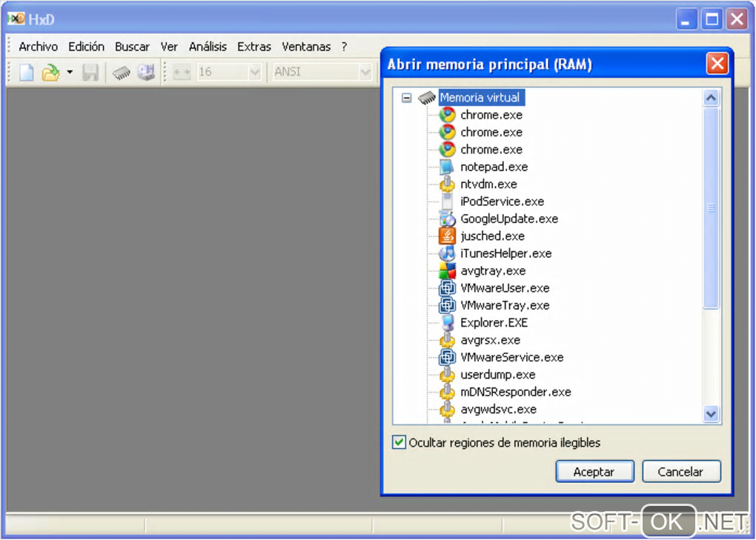The width and height of the screenshot is (756, 540).
Task: Select avgtray.exe process entry
Action: coord(493,270)
